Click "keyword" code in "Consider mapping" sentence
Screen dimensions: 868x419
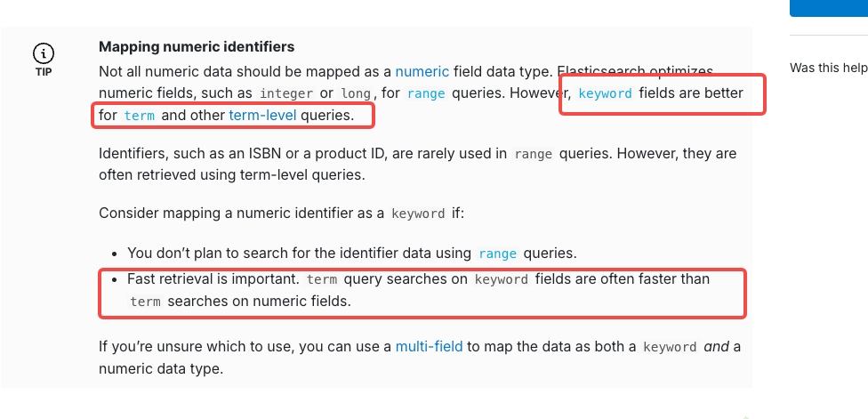pos(418,214)
